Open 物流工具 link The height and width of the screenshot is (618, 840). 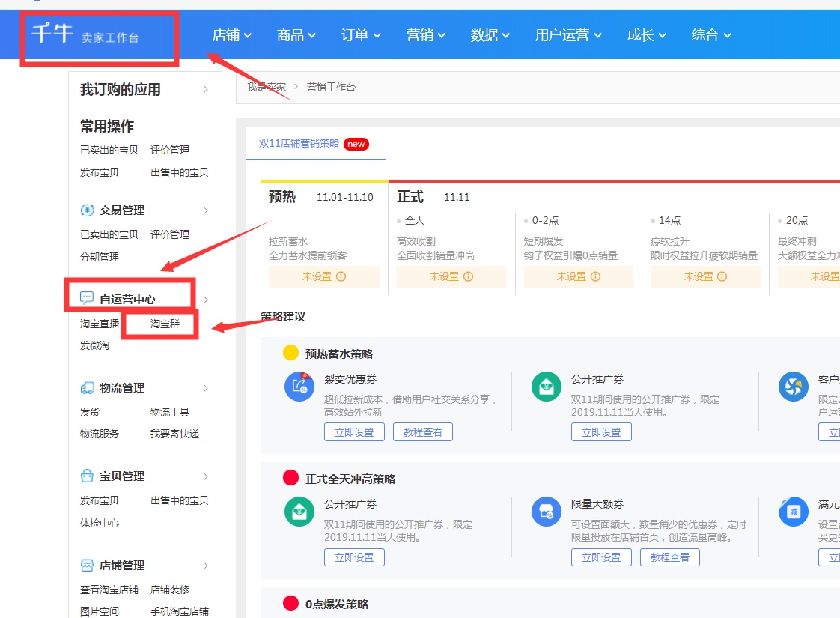[x=170, y=412]
